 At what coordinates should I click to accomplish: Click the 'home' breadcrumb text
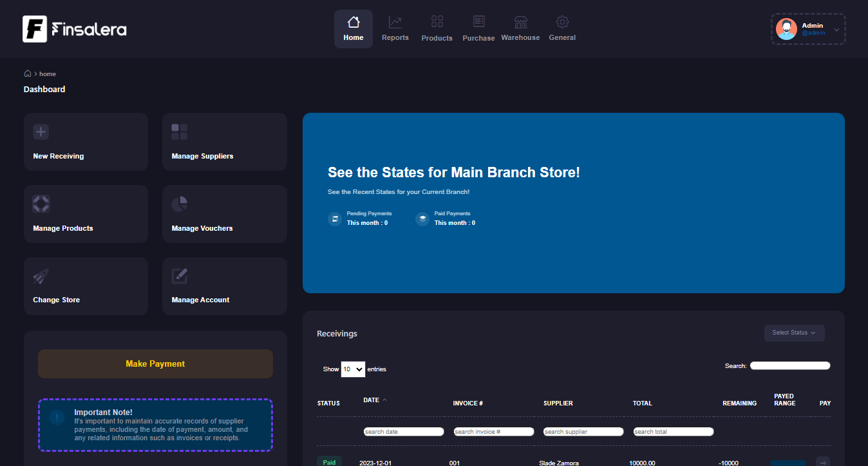tap(48, 74)
